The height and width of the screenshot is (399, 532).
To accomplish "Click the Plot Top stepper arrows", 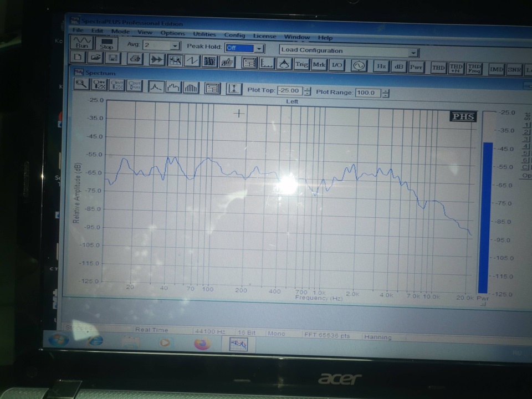I will 308,91.
